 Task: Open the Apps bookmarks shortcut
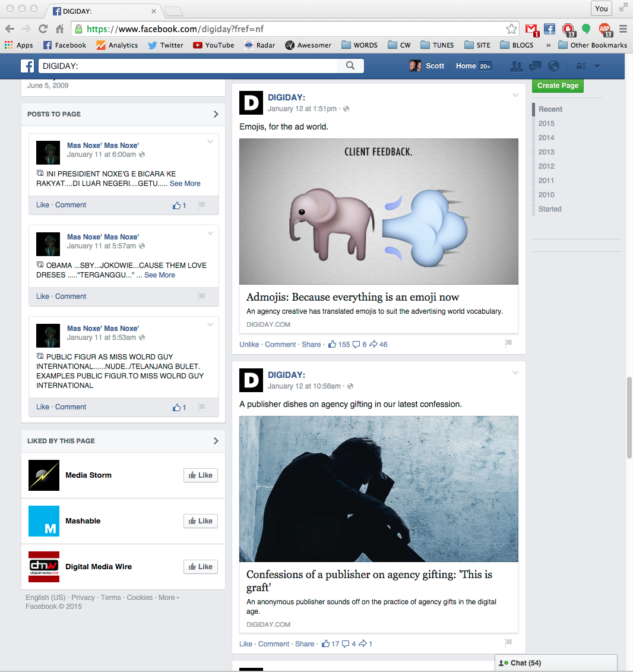pos(18,45)
